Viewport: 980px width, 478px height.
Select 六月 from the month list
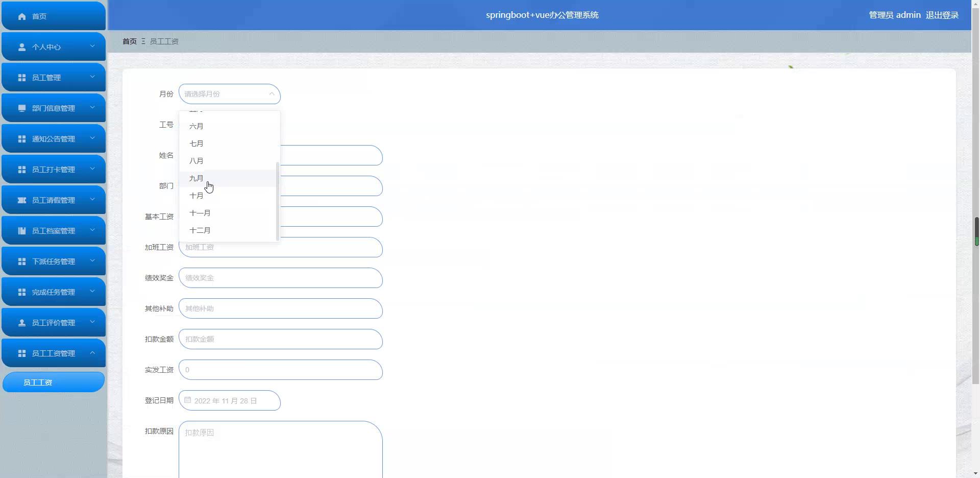pyautogui.click(x=227, y=126)
